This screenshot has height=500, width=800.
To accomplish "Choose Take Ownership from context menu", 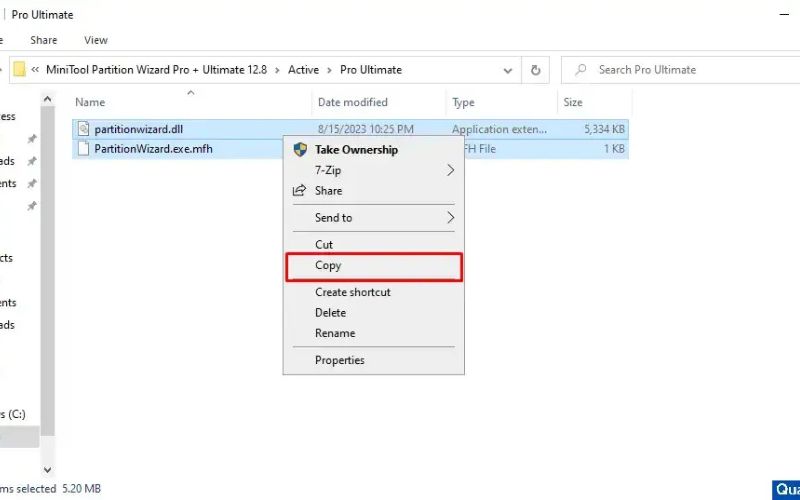I will pos(373,149).
